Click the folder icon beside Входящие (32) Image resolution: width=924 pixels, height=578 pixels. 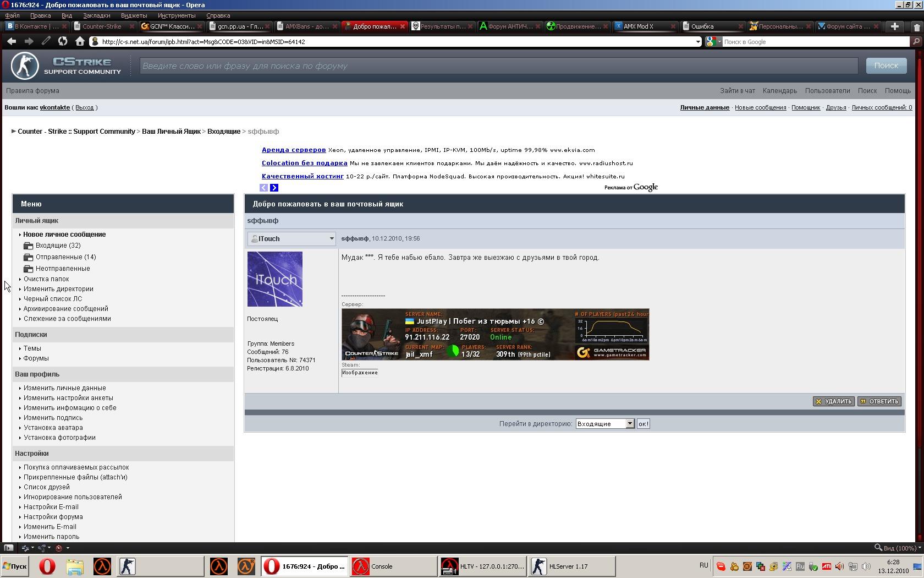(29, 246)
